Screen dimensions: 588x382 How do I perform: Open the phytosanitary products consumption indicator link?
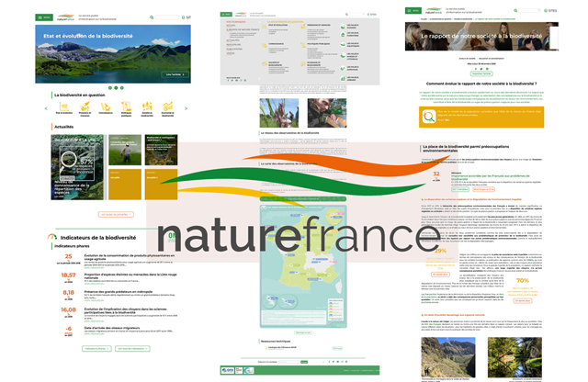(x=129, y=254)
